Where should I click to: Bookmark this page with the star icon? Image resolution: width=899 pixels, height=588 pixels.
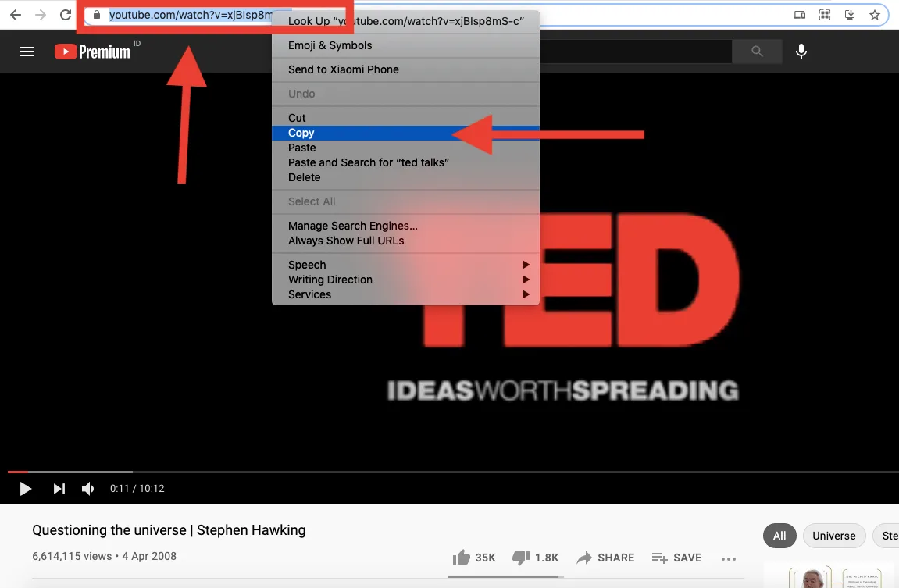pos(874,15)
